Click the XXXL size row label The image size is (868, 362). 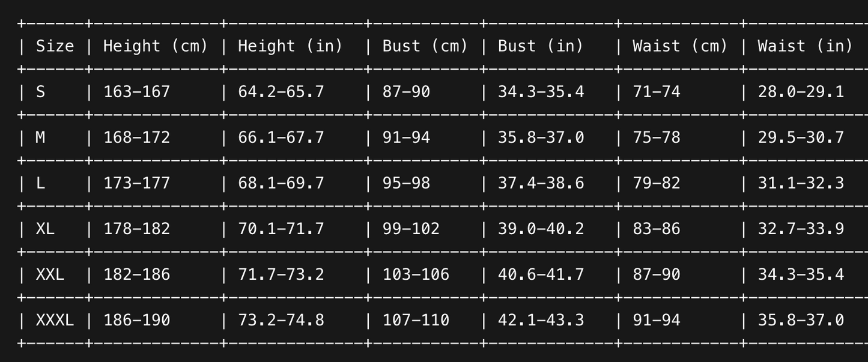tap(55, 320)
